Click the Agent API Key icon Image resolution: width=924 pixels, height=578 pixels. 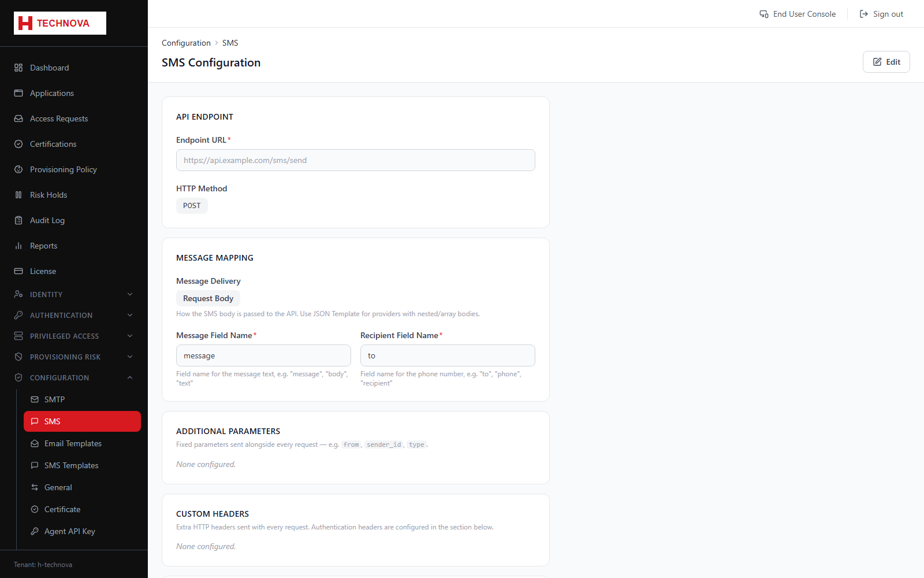(x=35, y=531)
